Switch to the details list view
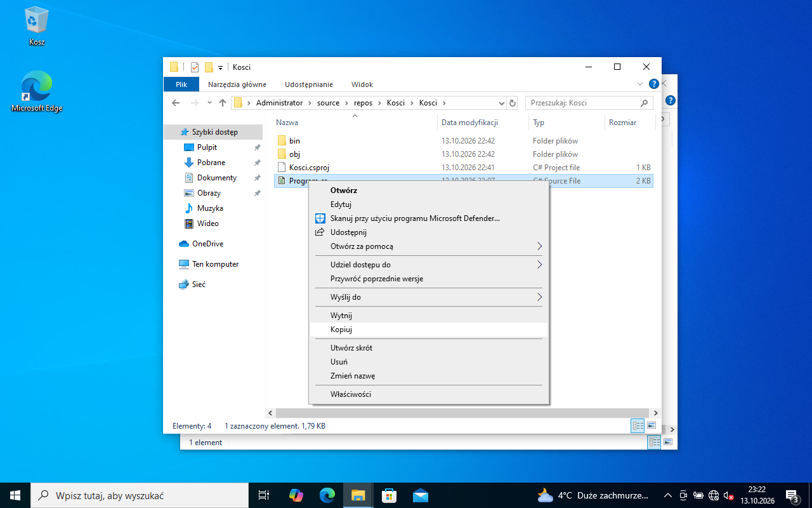This screenshot has width=812, height=508. coord(638,426)
